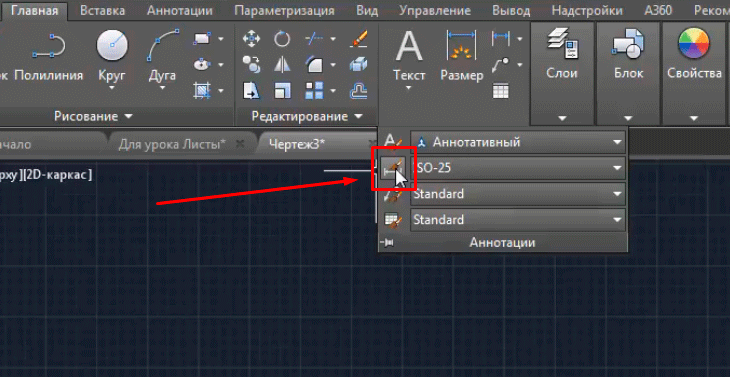Open the Круг options arrow
This screenshot has height=377, width=730.
[x=112, y=87]
